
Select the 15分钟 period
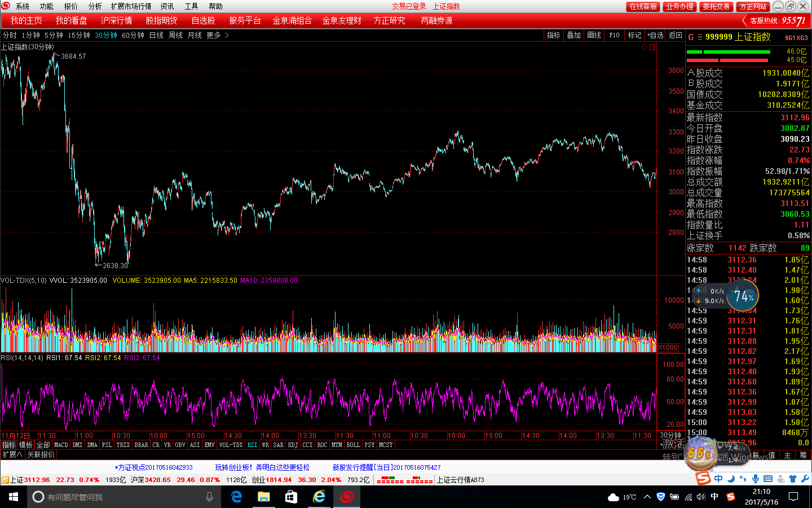[79, 35]
